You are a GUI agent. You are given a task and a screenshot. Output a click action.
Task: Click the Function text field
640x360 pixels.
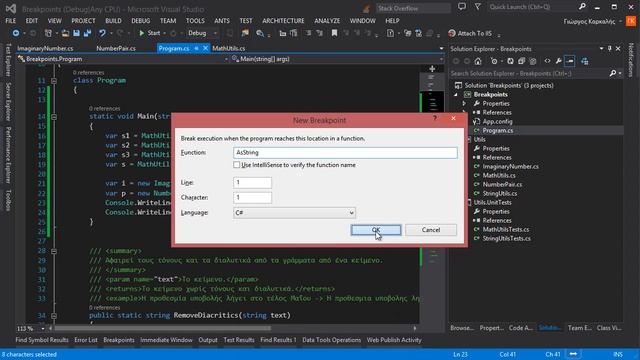click(x=345, y=153)
